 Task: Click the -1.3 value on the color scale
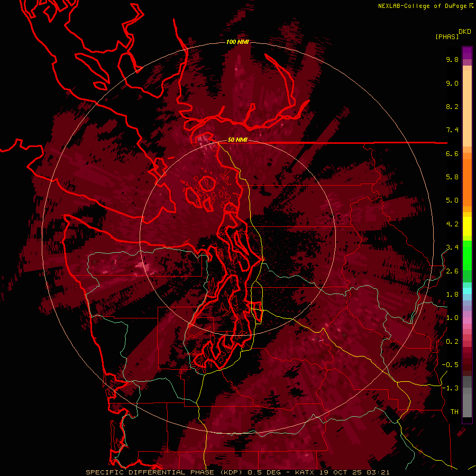click(x=450, y=388)
